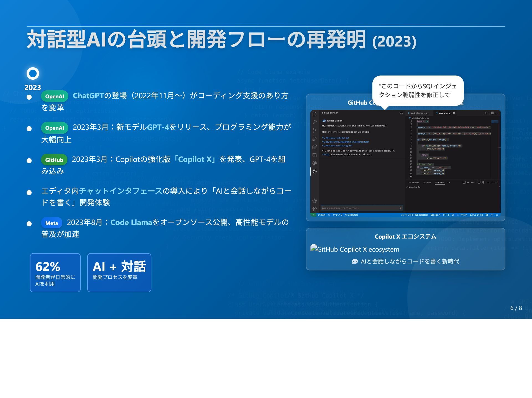
Task: Split the editor with the split icon
Action: pyautogui.click(x=492, y=113)
